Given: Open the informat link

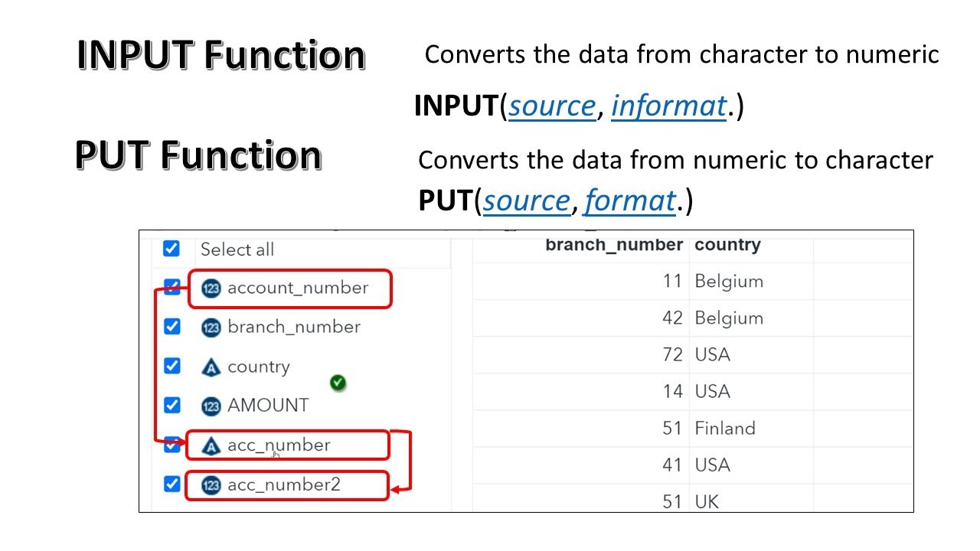Looking at the screenshot, I should (x=668, y=106).
